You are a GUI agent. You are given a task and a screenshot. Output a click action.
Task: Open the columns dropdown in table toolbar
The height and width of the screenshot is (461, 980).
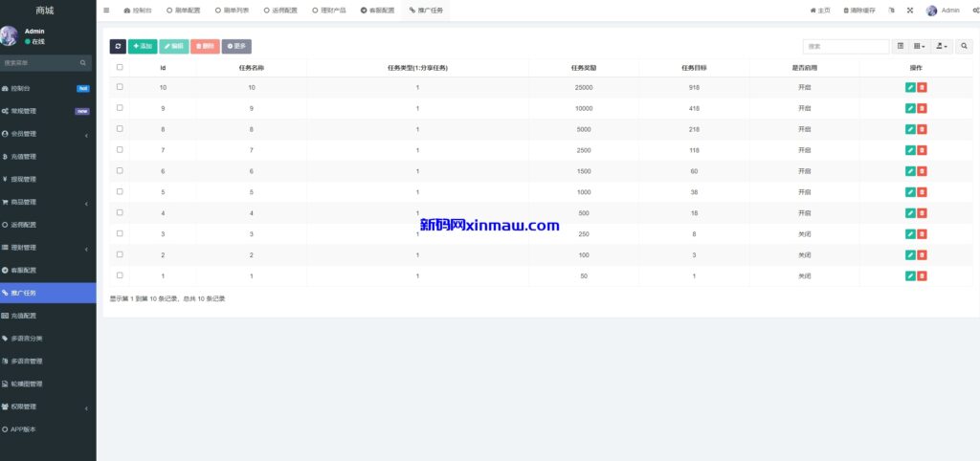pos(920,46)
